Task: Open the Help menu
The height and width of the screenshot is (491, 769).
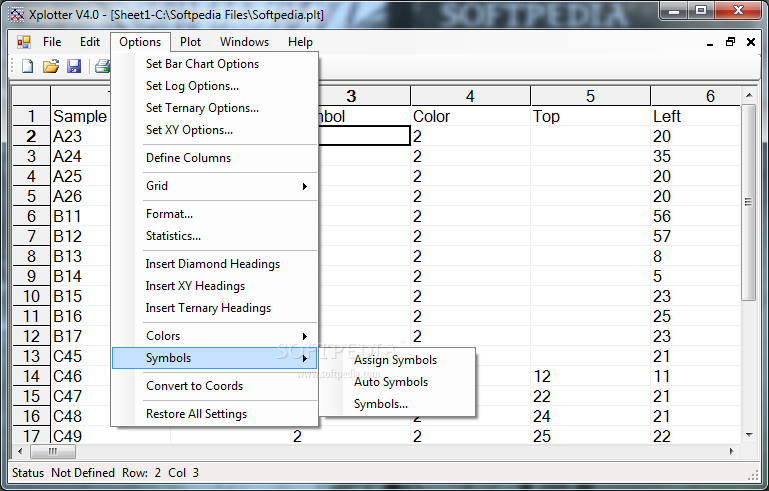Action: point(300,42)
